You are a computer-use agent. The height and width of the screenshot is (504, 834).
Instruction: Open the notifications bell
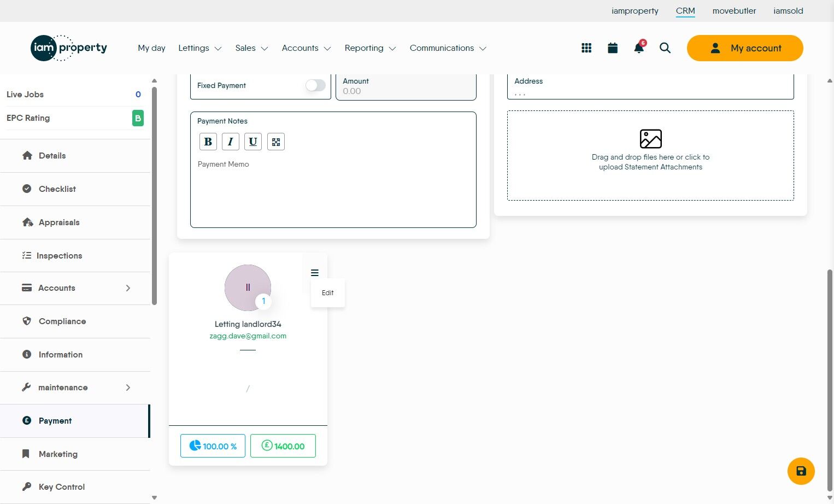639,48
